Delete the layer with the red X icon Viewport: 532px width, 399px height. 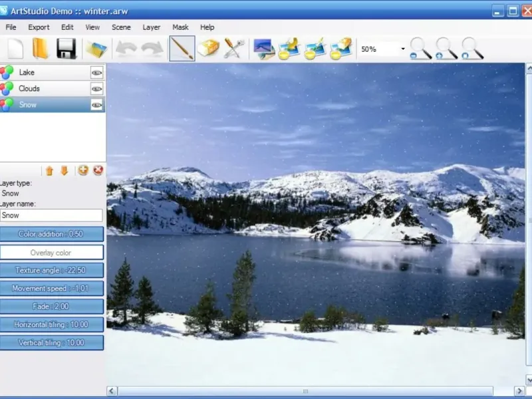coord(98,170)
